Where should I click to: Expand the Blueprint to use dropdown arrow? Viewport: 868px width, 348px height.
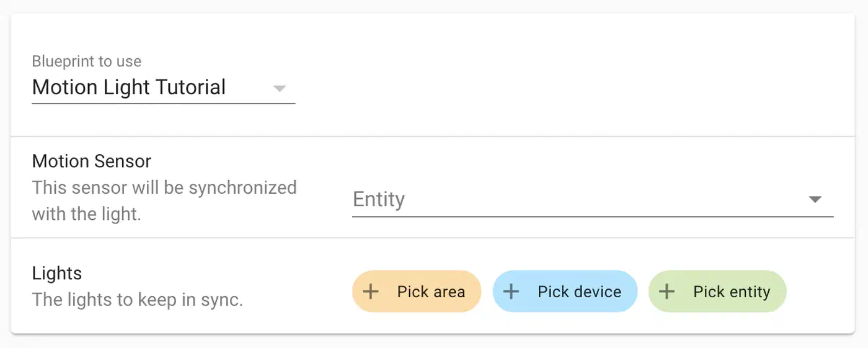tap(280, 89)
